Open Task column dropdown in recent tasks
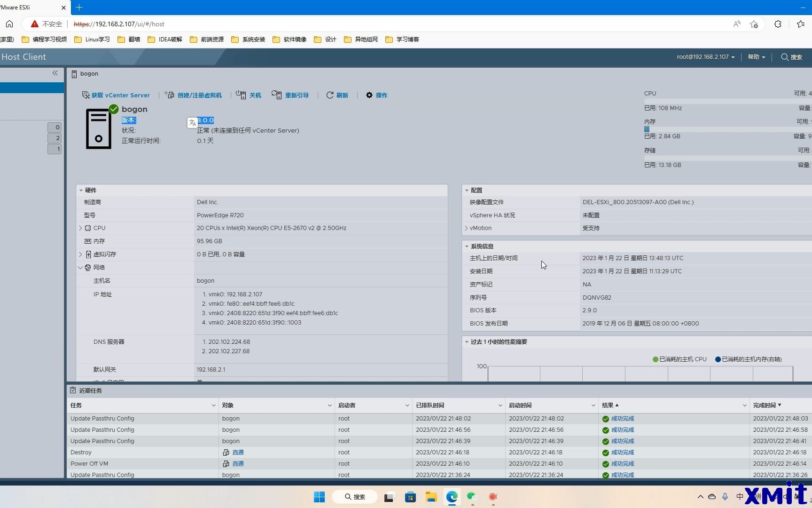The image size is (812, 508). click(x=213, y=405)
